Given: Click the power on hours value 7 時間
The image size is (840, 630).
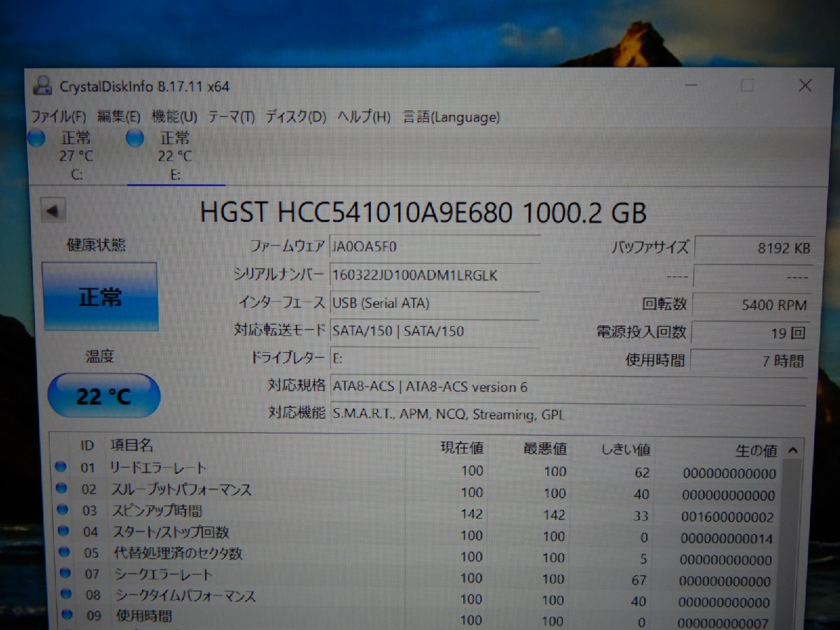Looking at the screenshot, I should point(750,361).
